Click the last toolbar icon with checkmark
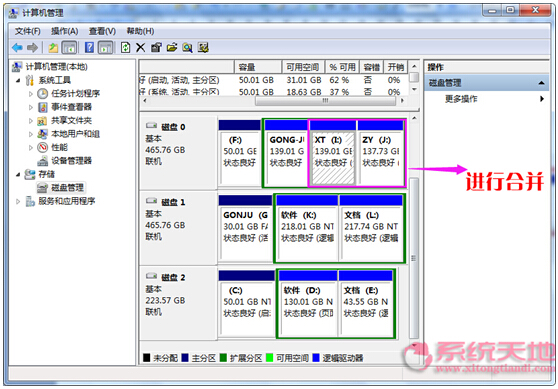The width and height of the screenshot is (558, 389). point(203,47)
